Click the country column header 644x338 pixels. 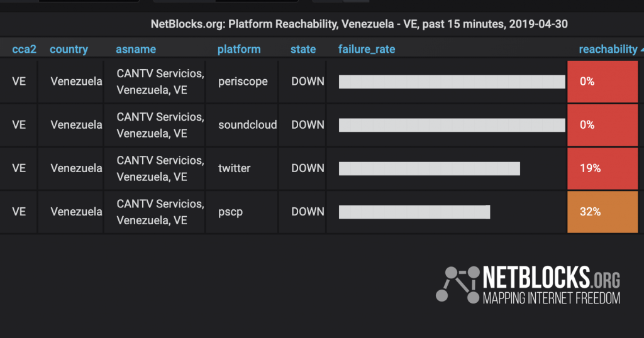69,49
